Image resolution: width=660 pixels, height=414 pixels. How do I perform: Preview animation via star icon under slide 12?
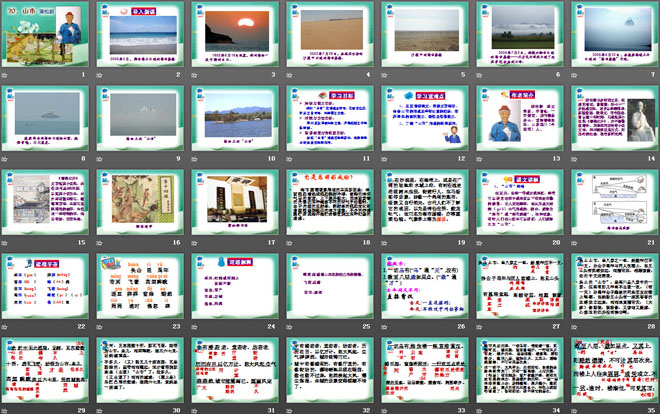384,159
